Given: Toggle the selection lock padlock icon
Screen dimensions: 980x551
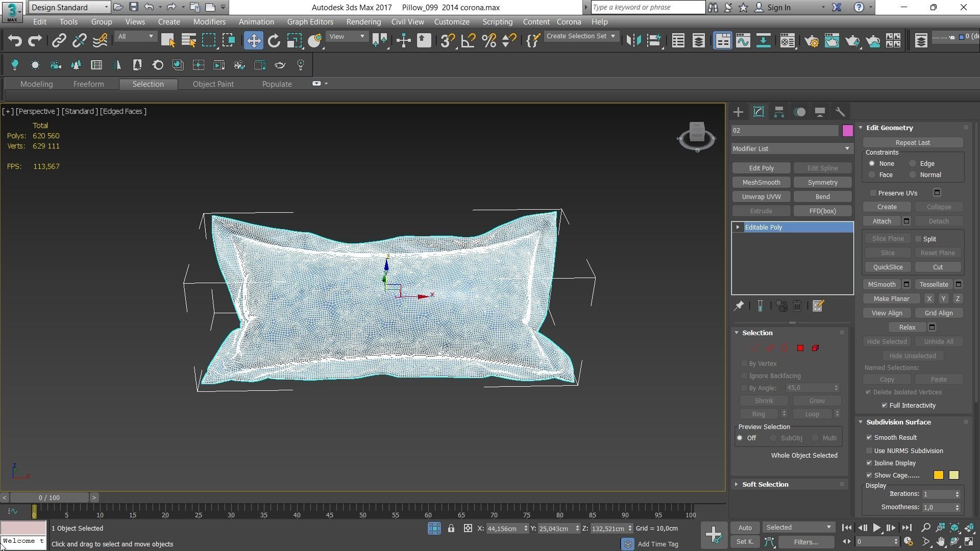Looking at the screenshot, I should (451, 529).
